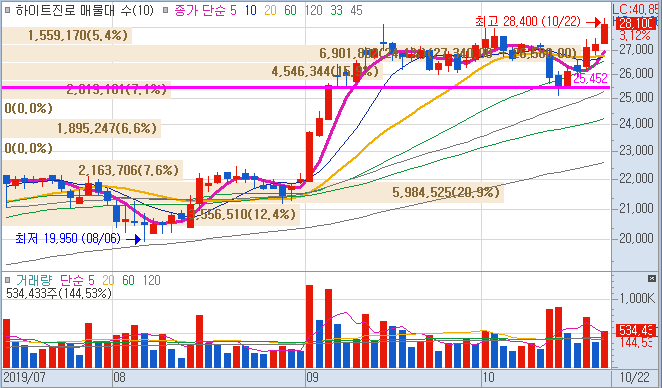This screenshot has width=662, height=388.
Task: Select the green 60-day price MA label
Action: (x=290, y=11)
